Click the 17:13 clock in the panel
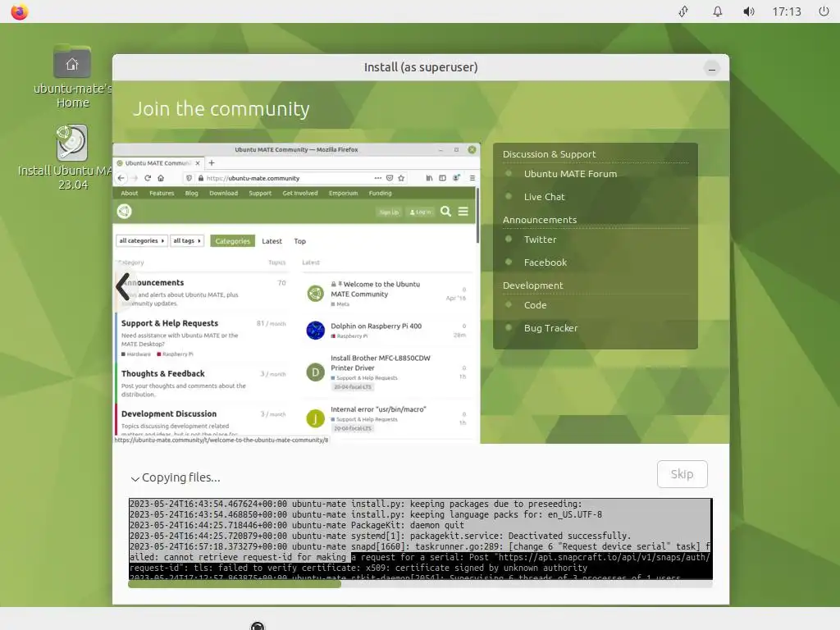840x630 pixels. (x=787, y=11)
